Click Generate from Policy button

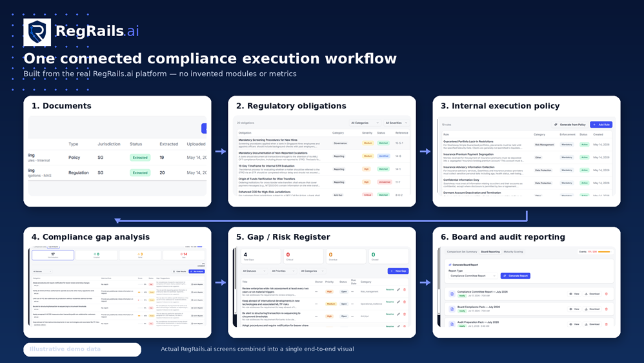(x=570, y=125)
